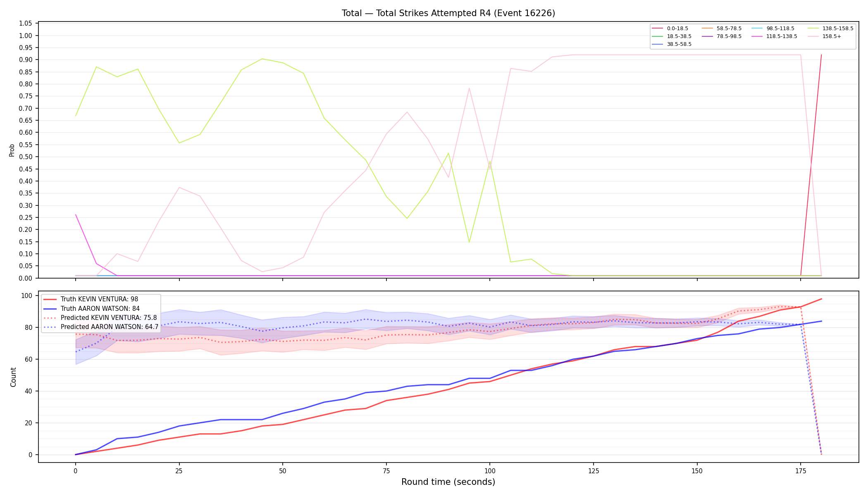Click the 'Prob' y-axis label
The width and height of the screenshot is (868, 496).
12,150
